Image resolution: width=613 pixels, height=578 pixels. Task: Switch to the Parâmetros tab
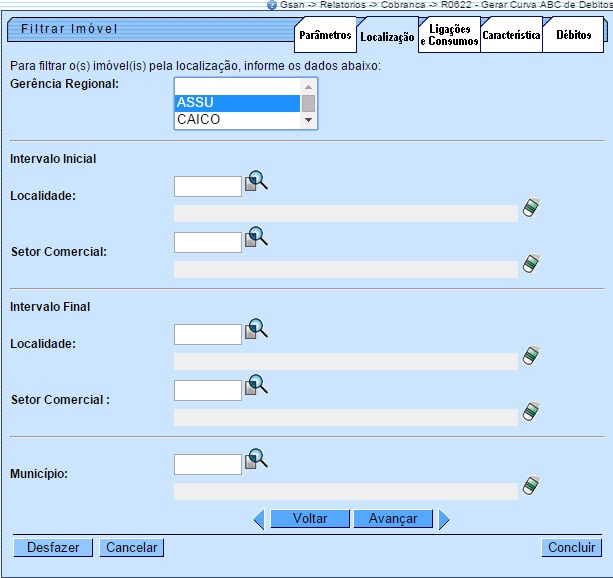click(x=325, y=36)
